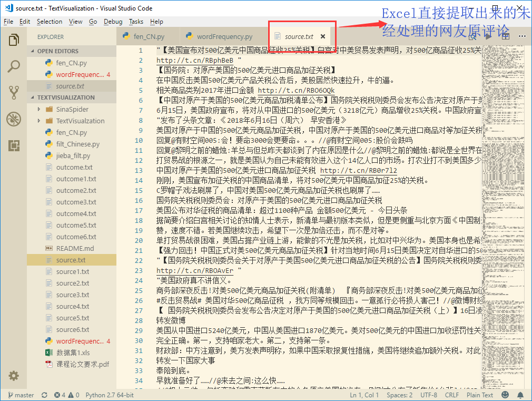Click Excel icon beside 数据集1.xls
Image resolution: width=532 pixels, height=401 pixels.
pos(49,353)
